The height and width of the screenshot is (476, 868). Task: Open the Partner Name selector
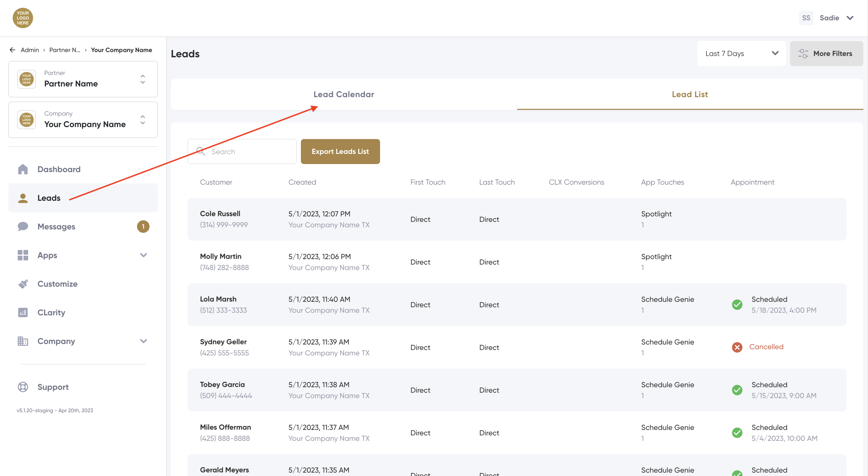click(x=83, y=79)
